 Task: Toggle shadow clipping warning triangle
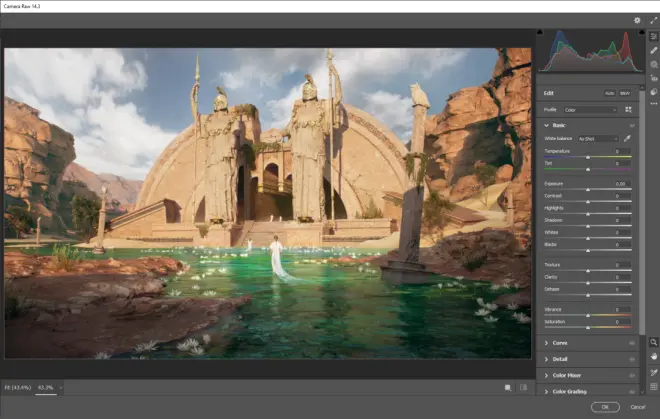[x=540, y=32]
